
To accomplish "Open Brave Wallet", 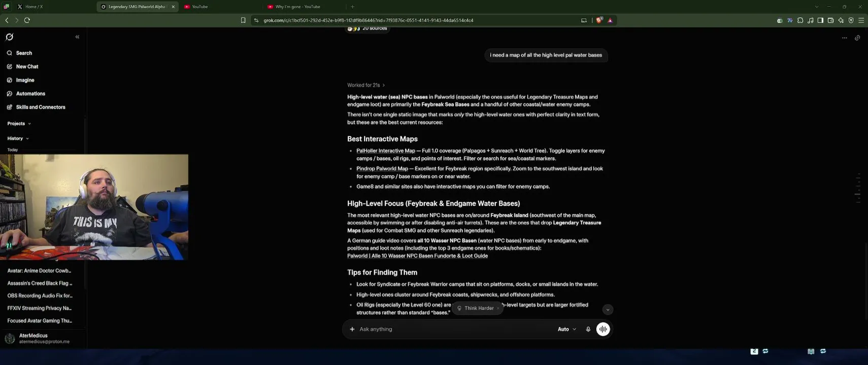I will [x=830, y=20].
